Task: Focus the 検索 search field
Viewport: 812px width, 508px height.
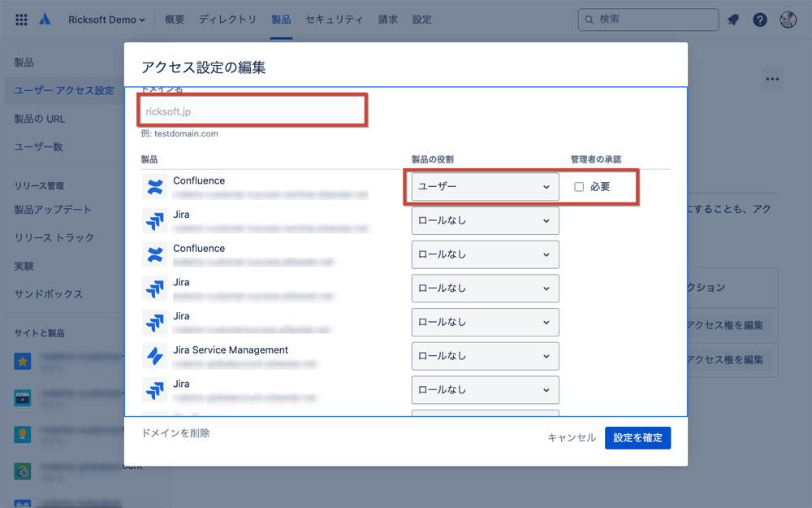Action: 648,20
